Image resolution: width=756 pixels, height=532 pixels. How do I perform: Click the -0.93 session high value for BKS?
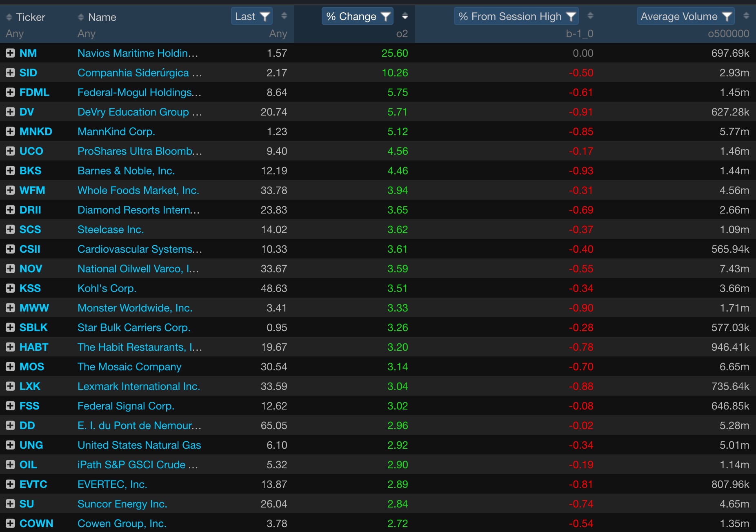pyautogui.click(x=581, y=171)
